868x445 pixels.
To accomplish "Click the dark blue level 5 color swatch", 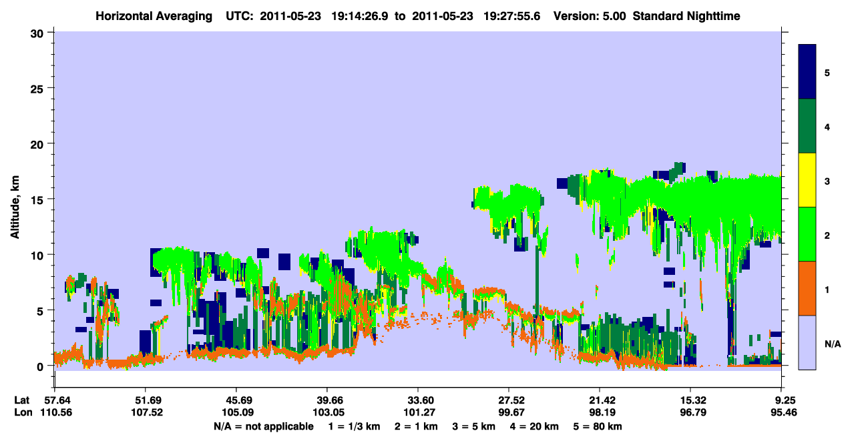I will [807, 71].
